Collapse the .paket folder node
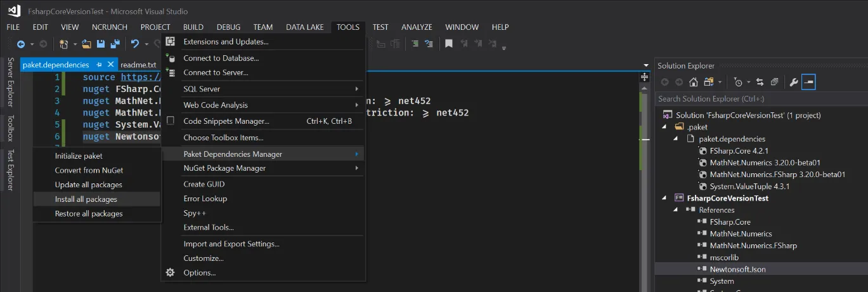Screen dimensions: 868x292 665,126
